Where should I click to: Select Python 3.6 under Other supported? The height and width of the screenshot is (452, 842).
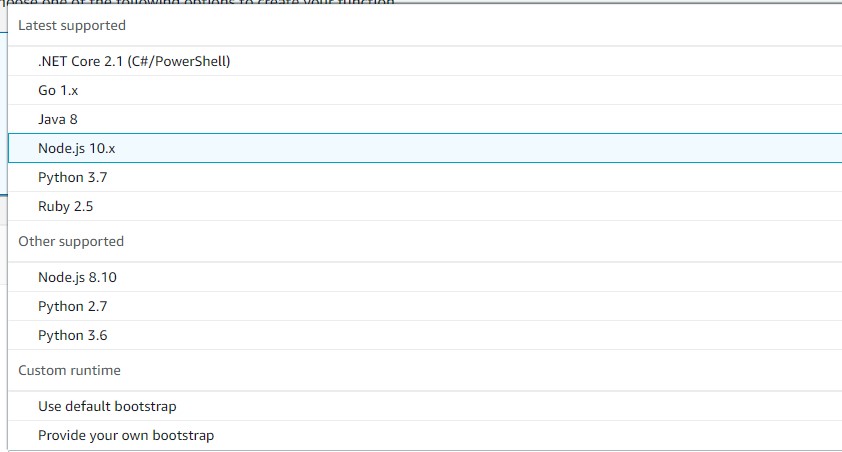72,335
